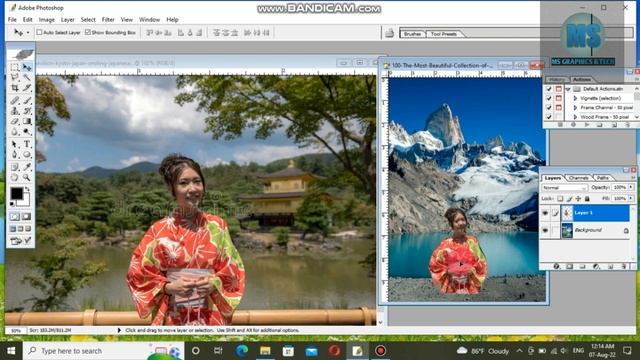This screenshot has width=640, height=360.
Task: Open the blend mode Normal dropdown
Action: (565, 187)
